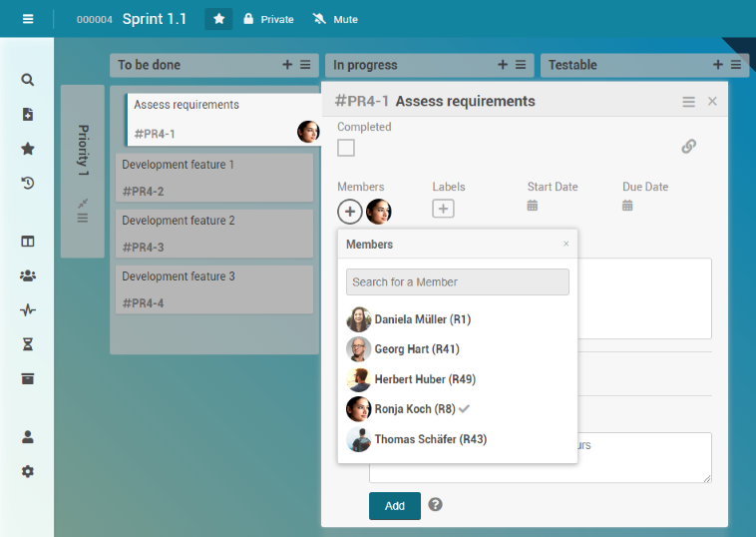Toggle the star for Sprint 1.1 board
Viewport: 756px width, 537px height.
click(218, 19)
